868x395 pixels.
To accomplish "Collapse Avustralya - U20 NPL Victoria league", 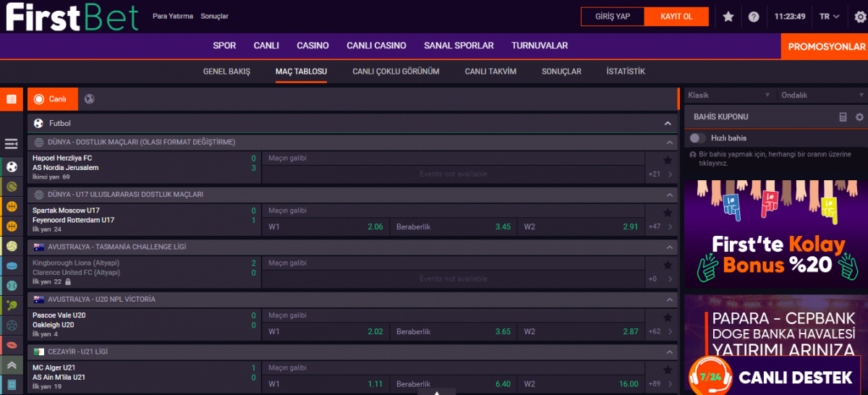I will (x=670, y=299).
